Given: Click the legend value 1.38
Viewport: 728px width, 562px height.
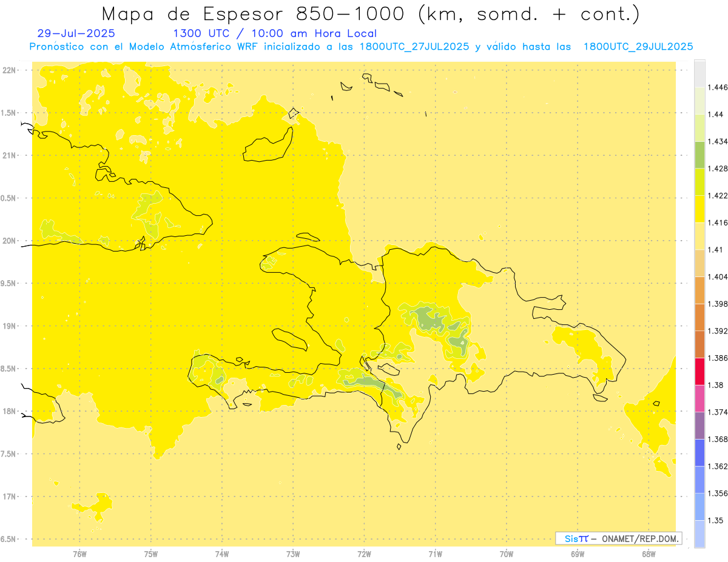Looking at the screenshot, I should [x=716, y=384].
